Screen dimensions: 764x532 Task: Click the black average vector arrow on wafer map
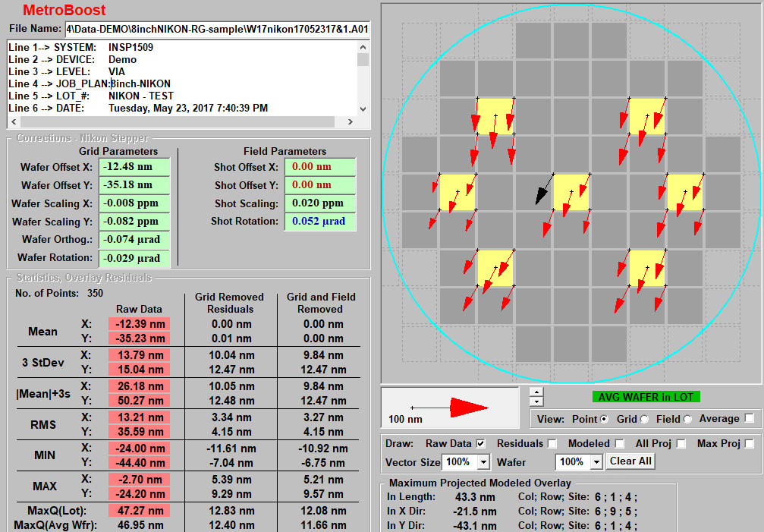pyautogui.click(x=540, y=192)
